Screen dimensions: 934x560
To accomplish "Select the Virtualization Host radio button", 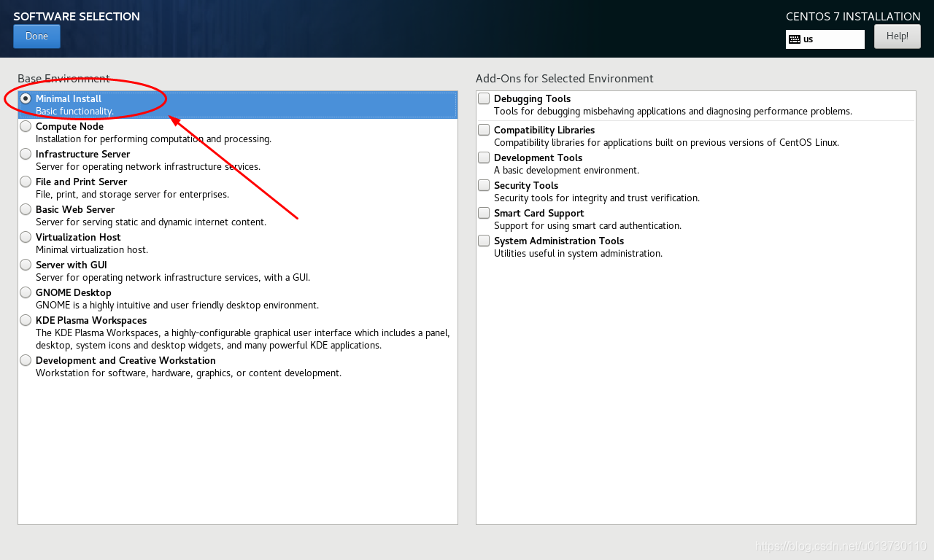I will pyautogui.click(x=26, y=237).
